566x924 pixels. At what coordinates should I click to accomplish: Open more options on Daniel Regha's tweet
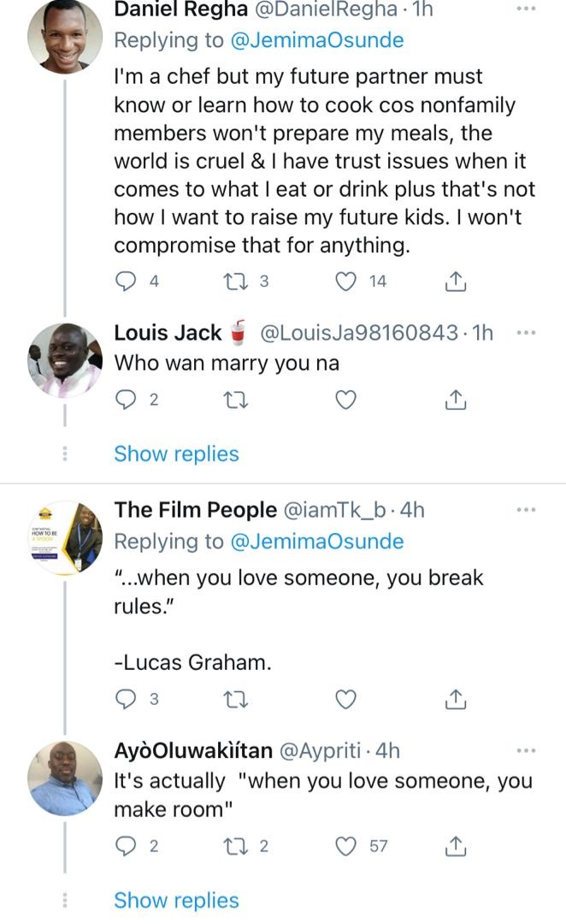(527, 9)
